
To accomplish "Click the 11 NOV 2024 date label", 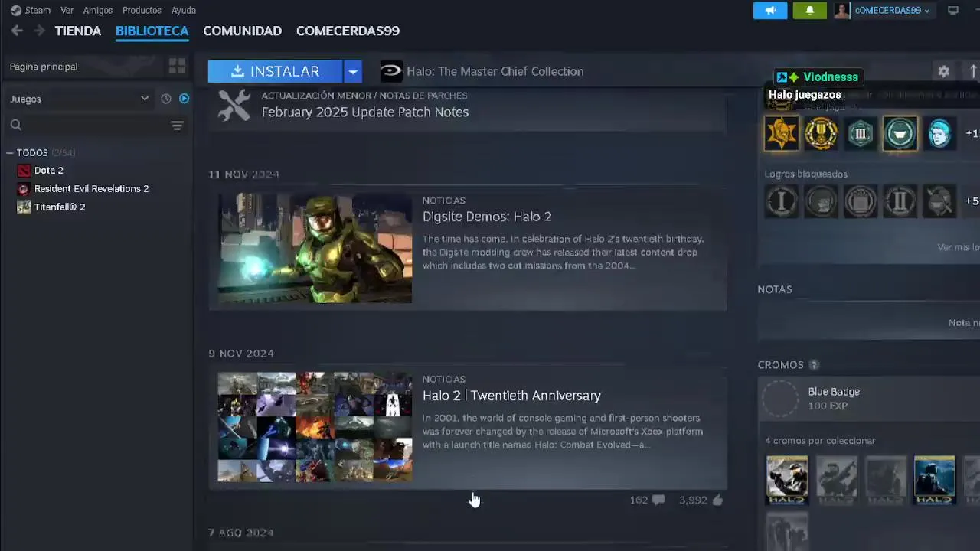I will 243,174.
